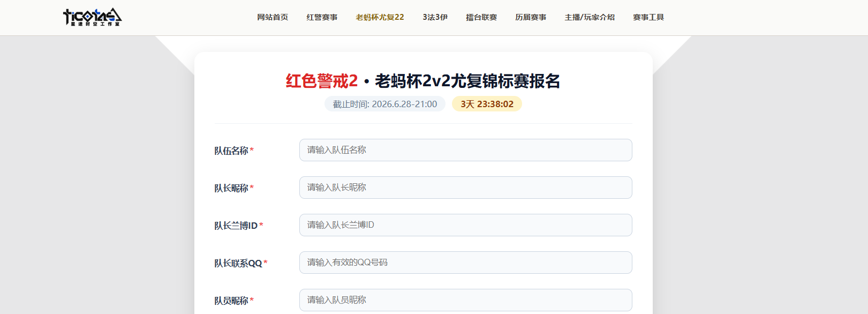Click the 队员昵称 input box
Image resolution: width=868 pixels, height=314 pixels.
tap(466, 300)
